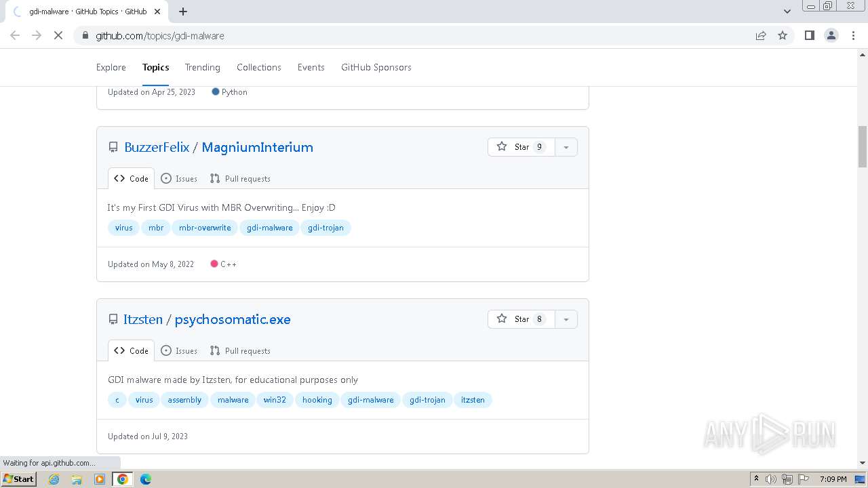Click the Python language color dot

pyautogui.click(x=216, y=91)
